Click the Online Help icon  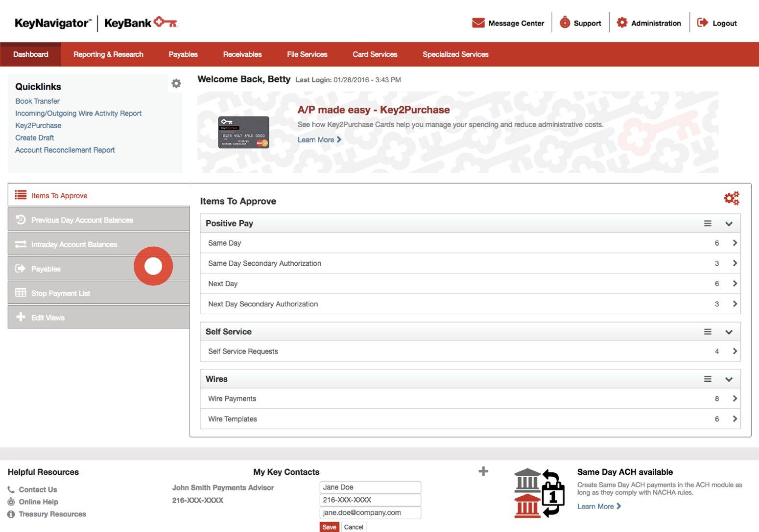tap(11, 502)
